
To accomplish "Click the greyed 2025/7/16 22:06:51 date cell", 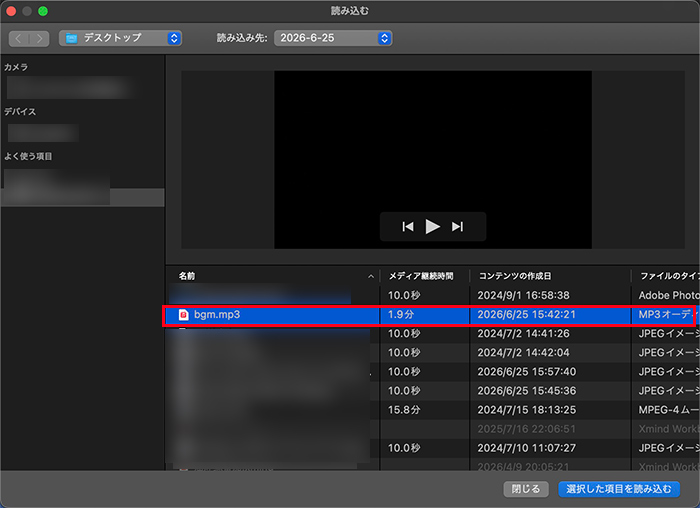I will point(526,429).
